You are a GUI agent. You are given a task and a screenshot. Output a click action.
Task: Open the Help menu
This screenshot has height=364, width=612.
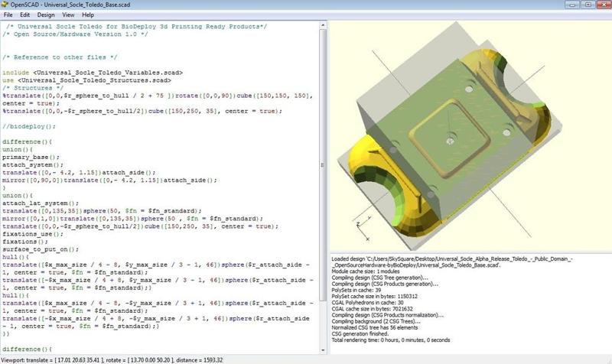pyautogui.click(x=88, y=15)
